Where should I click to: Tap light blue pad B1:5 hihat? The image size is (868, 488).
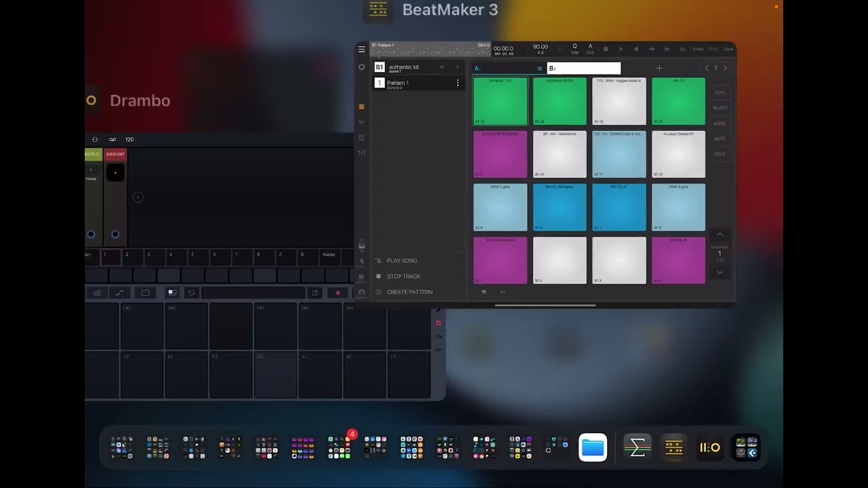point(500,207)
